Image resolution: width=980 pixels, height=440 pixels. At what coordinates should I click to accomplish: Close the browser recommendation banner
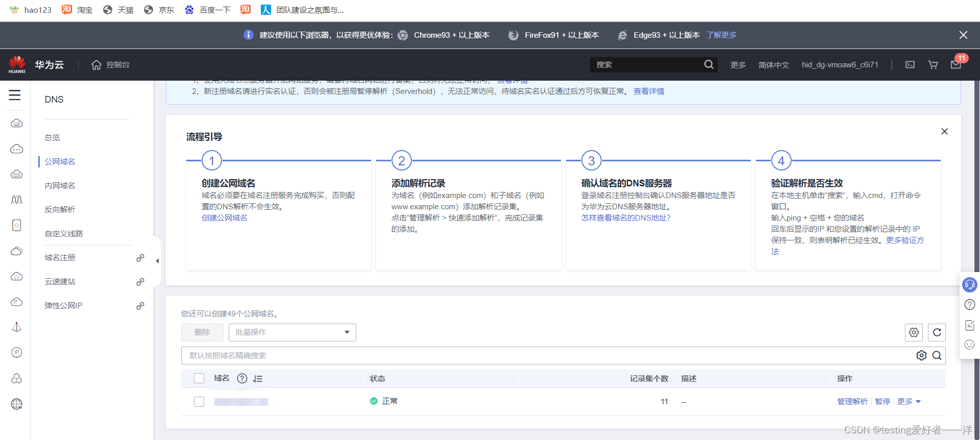(x=963, y=35)
